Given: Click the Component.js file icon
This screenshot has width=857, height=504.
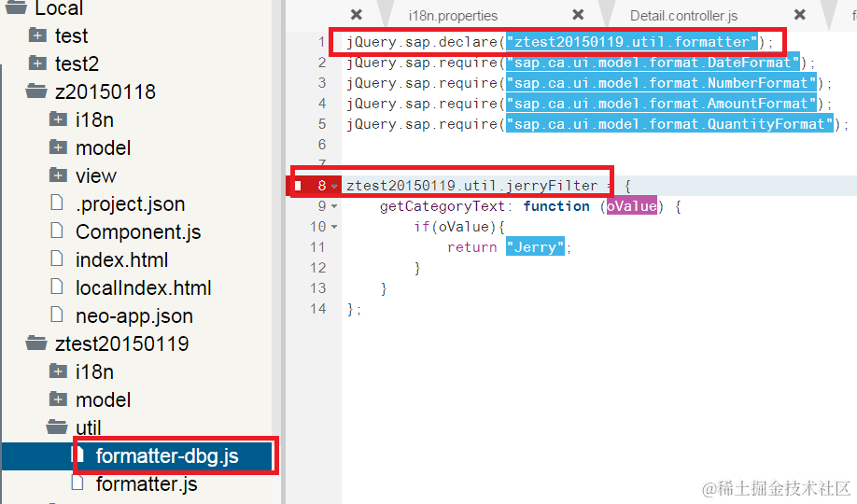Looking at the screenshot, I should point(57,231).
